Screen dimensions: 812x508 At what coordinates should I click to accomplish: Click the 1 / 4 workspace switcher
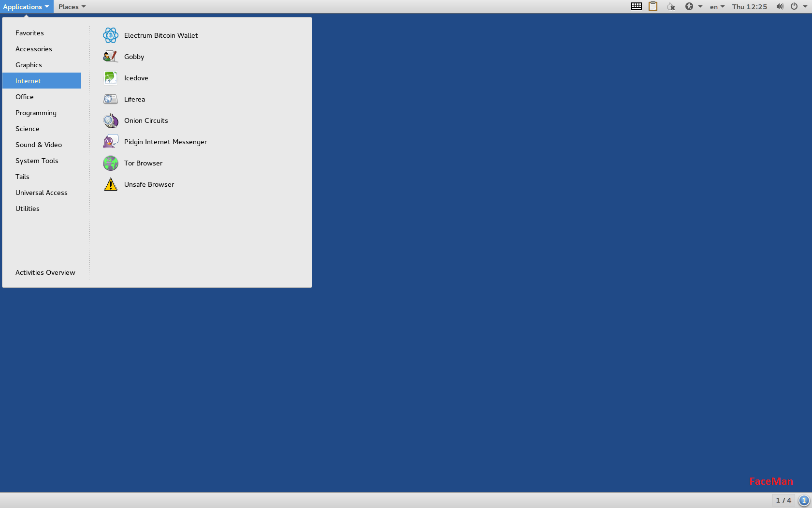pyautogui.click(x=783, y=500)
